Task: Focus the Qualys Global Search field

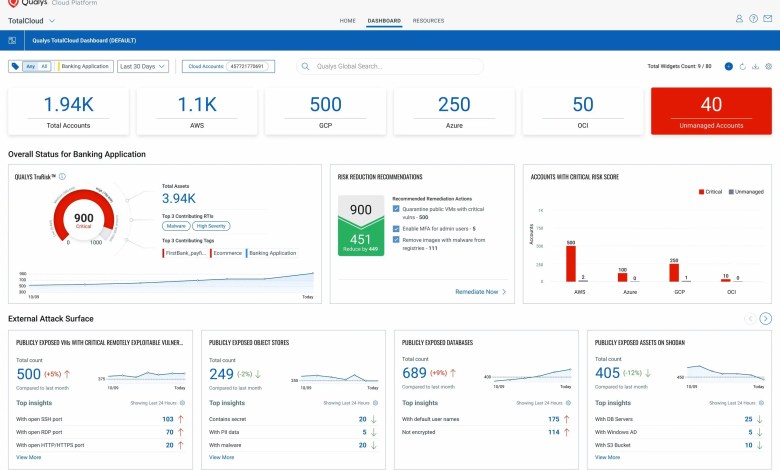Action: tap(390, 66)
